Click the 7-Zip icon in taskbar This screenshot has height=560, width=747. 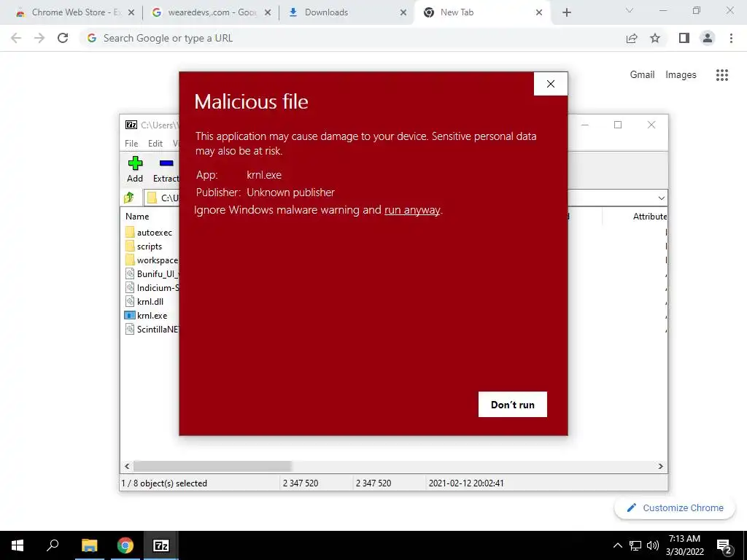click(x=160, y=545)
